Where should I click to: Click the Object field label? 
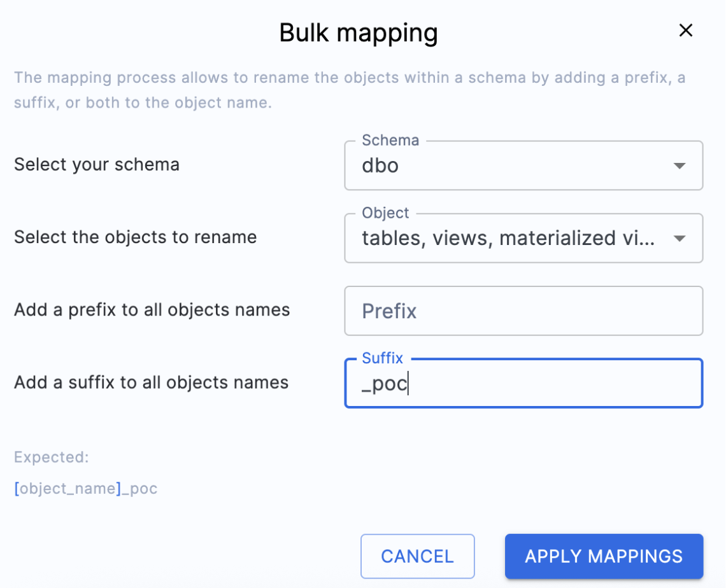pyautogui.click(x=385, y=213)
